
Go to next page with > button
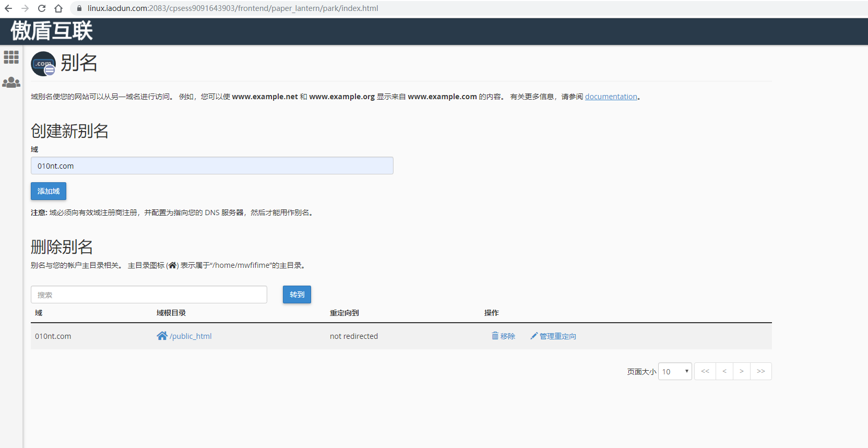point(741,371)
